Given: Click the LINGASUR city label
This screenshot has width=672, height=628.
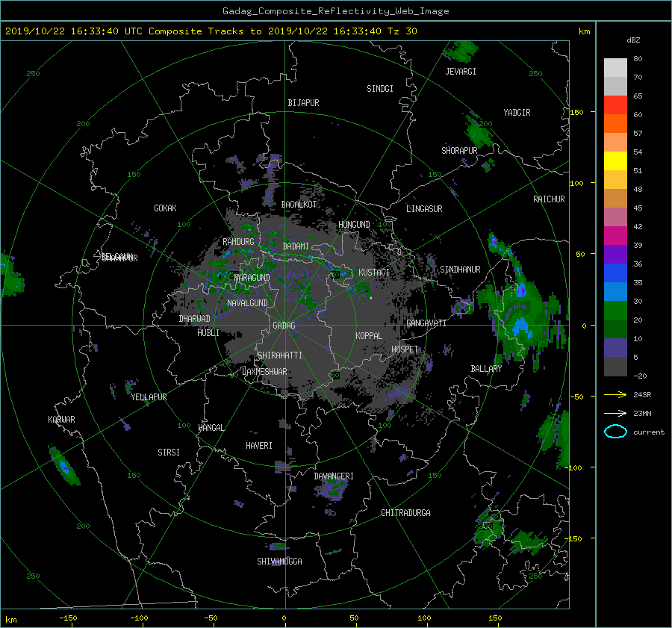Looking at the screenshot, I should 424,209.
